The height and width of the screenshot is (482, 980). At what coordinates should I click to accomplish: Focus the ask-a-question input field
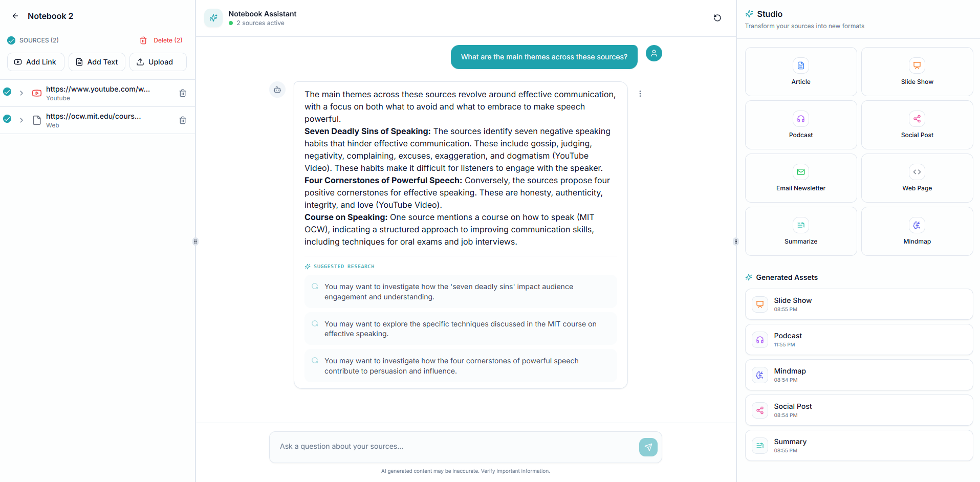(450, 446)
